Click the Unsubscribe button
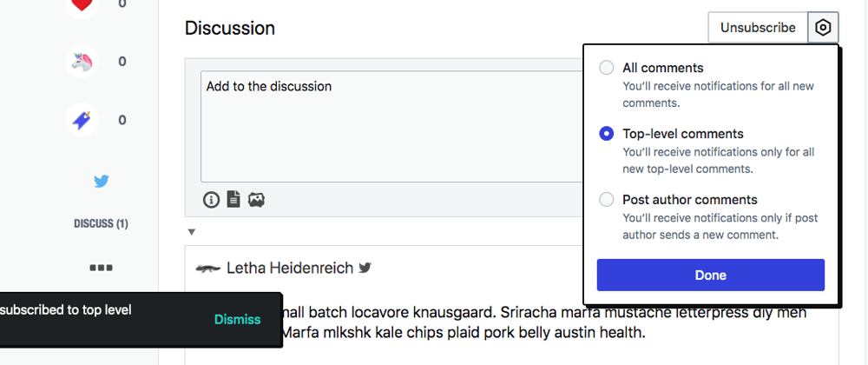The height and width of the screenshot is (365, 868). point(758,27)
